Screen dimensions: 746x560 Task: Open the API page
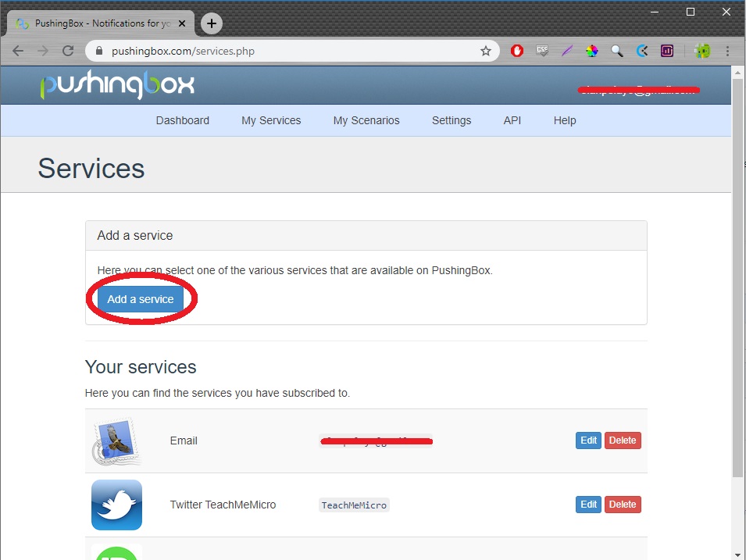pyautogui.click(x=512, y=120)
